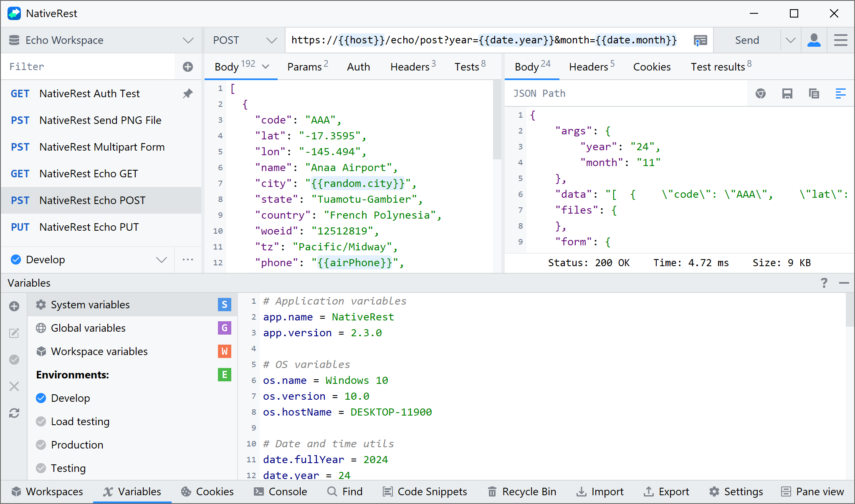This screenshot has width=855, height=504.
Task: Click refresh variables icon in sidebar
Action: coord(14,413)
